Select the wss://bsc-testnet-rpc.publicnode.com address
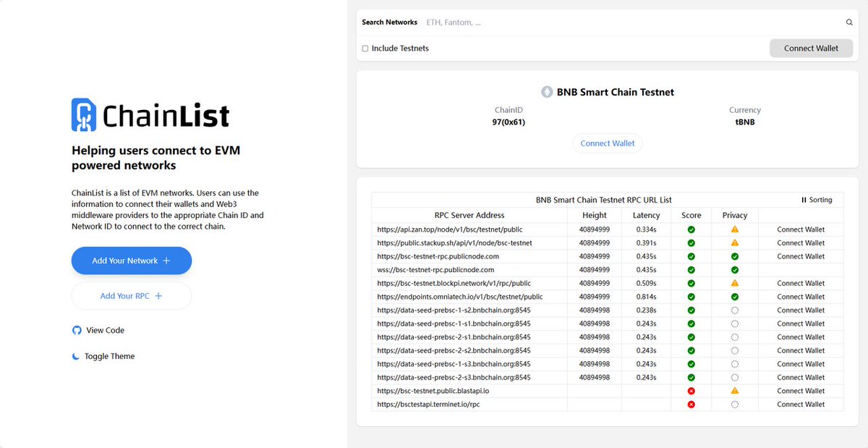This screenshot has width=868, height=448. 435,270
